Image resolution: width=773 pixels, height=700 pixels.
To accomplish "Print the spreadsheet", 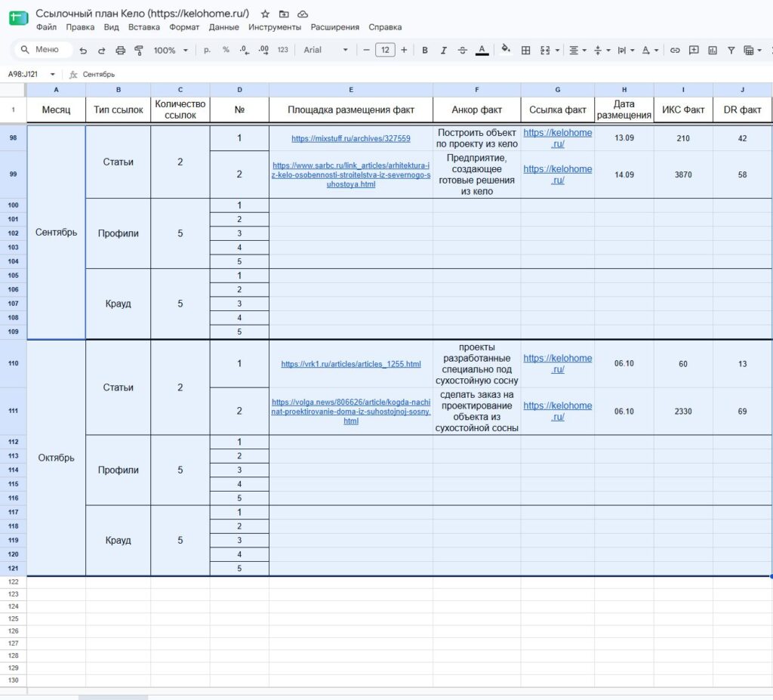I will (120, 50).
